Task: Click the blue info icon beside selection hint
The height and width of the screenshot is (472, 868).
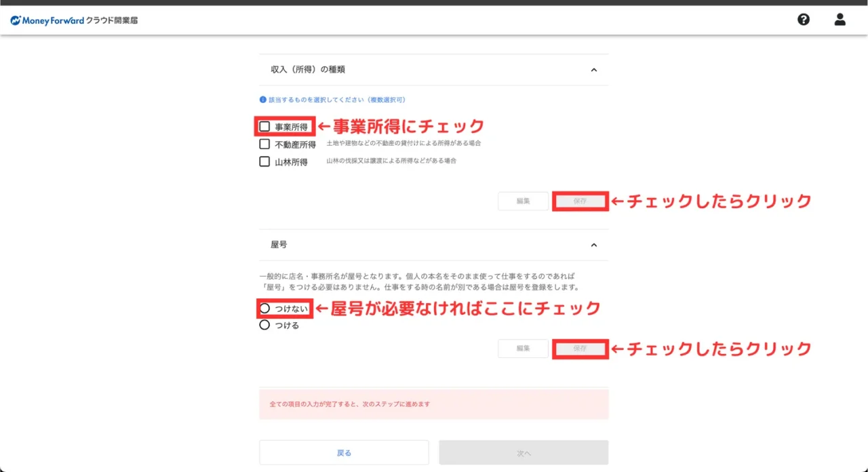Action: point(263,100)
